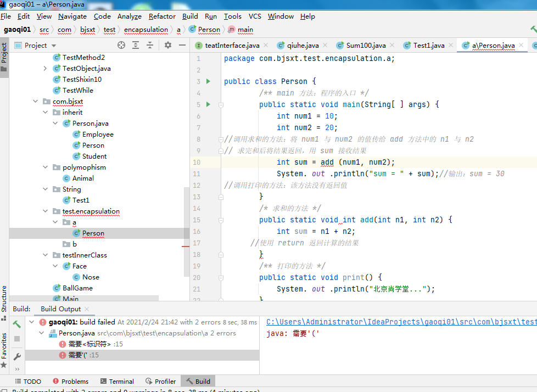Select Employee class in project tree
Image resolution: width=537 pixels, height=392 pixels.
click(x=98, y=135)
